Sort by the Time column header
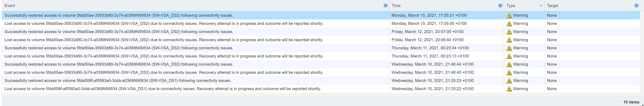 396,5
